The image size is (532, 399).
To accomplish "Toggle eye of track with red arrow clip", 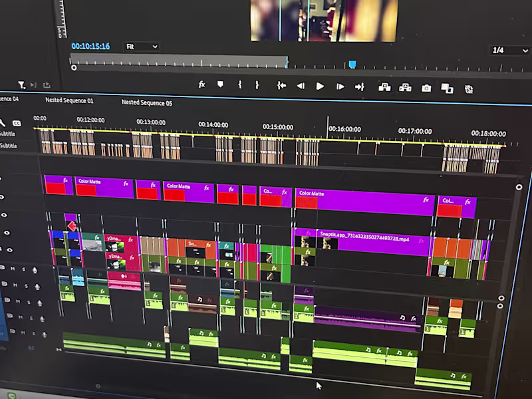I will (x=4, y=215).
